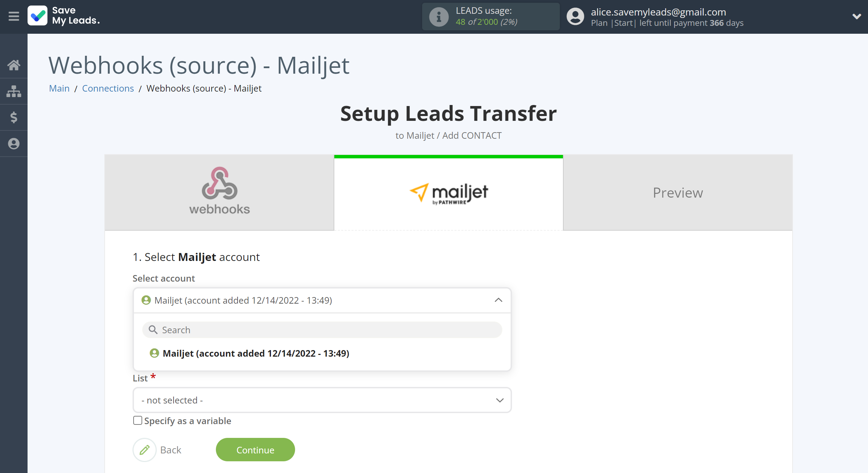Click the hamburger menu icon top-left
This screenshot has width=868, height=473.
(x=13, y=16)
